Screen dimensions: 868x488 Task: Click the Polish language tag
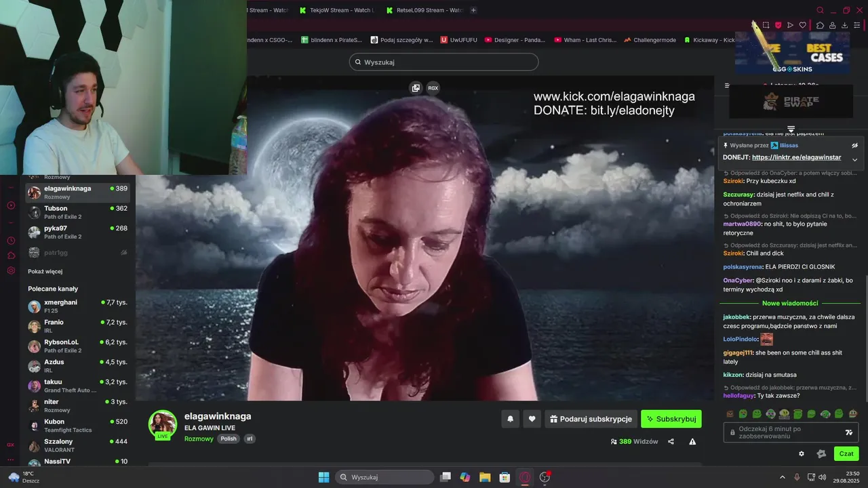(229, 439)
